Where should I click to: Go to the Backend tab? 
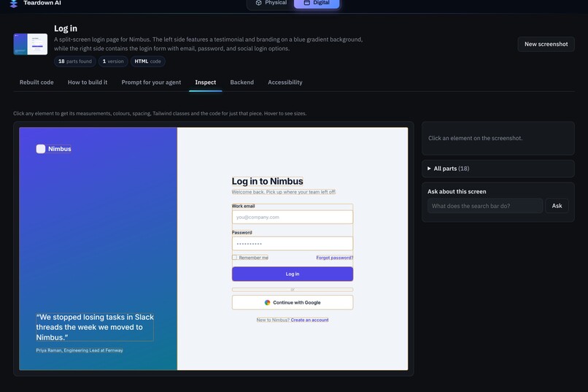pyautogui.click(x=242, y=82)
